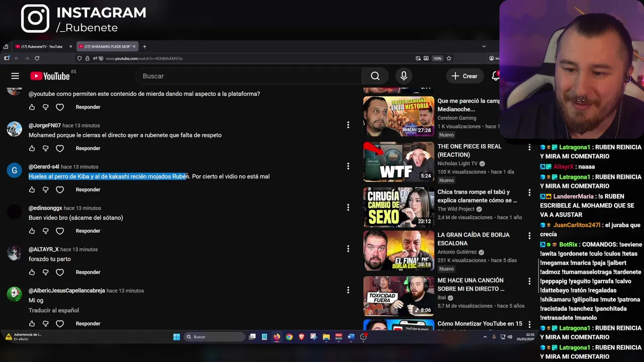Image resolution: width=644 pixels, height=362 pixels.
Task: Like JorgeFN07's comment
Action: pyautogui.click(x=32, y=148)
